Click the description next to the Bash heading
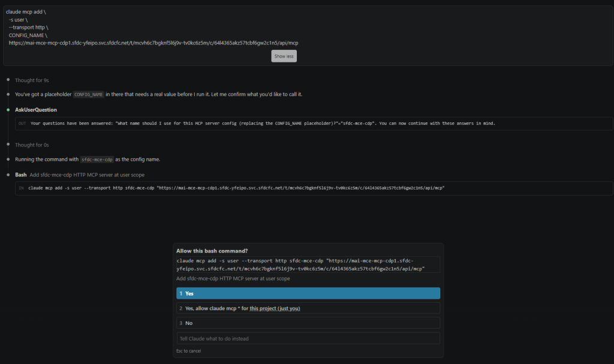Viewport: 614px width, 364px height. tap(87, 175)
